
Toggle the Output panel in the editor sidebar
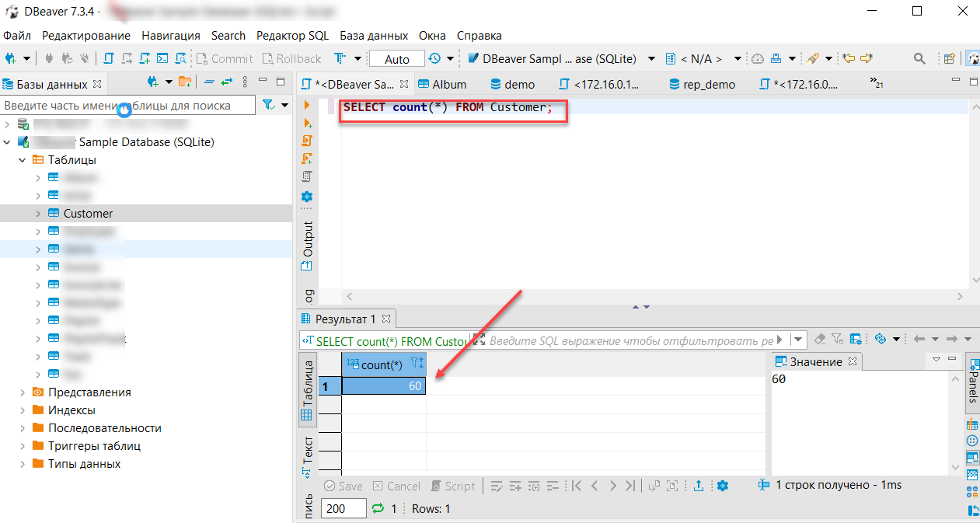point(308,239)
